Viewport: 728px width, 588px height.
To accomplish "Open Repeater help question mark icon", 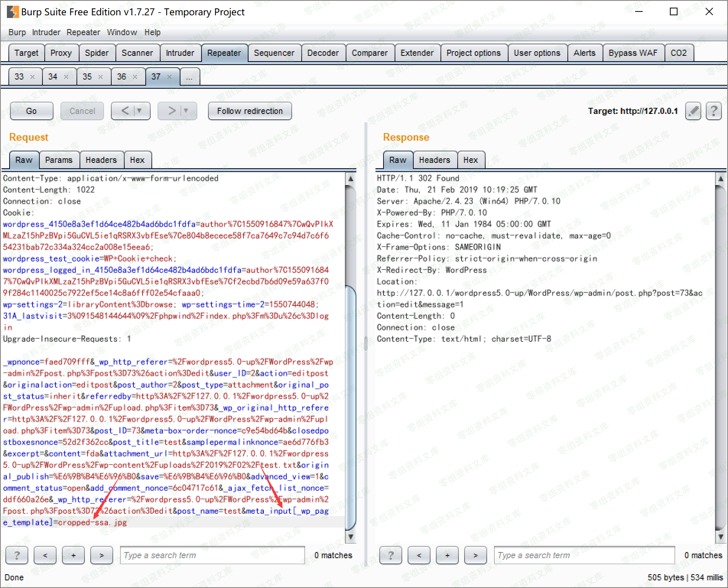I will [713, 111].
